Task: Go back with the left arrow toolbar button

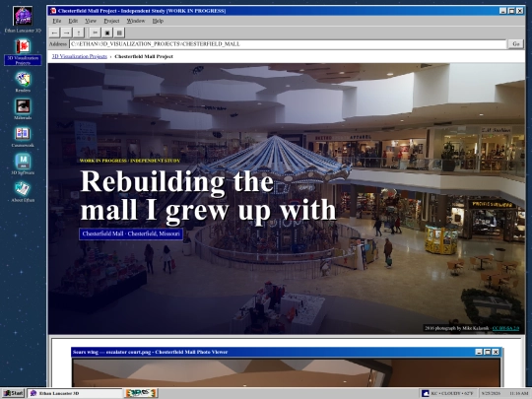Action: (54, 33)
